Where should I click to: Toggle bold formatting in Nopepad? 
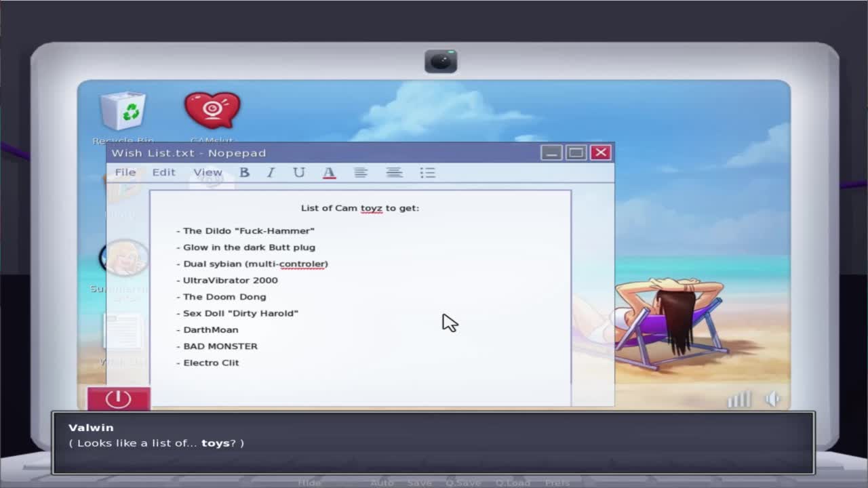click(244, 173)
